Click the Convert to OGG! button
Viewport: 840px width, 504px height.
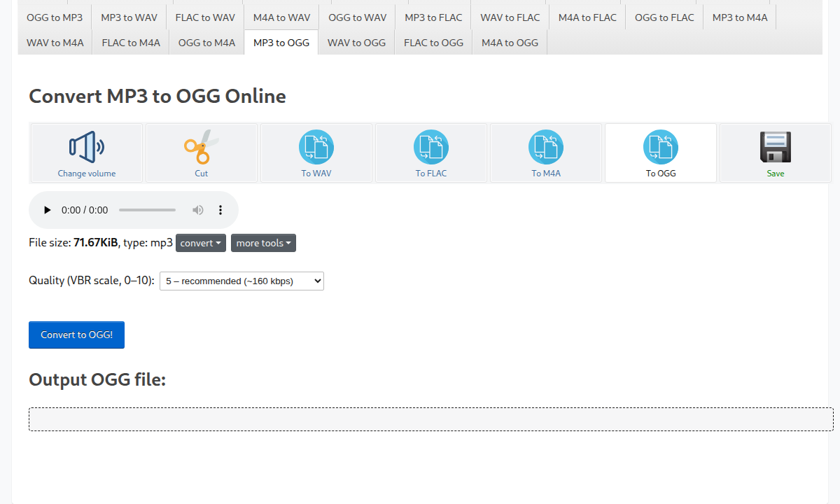(x=76, y=335)
